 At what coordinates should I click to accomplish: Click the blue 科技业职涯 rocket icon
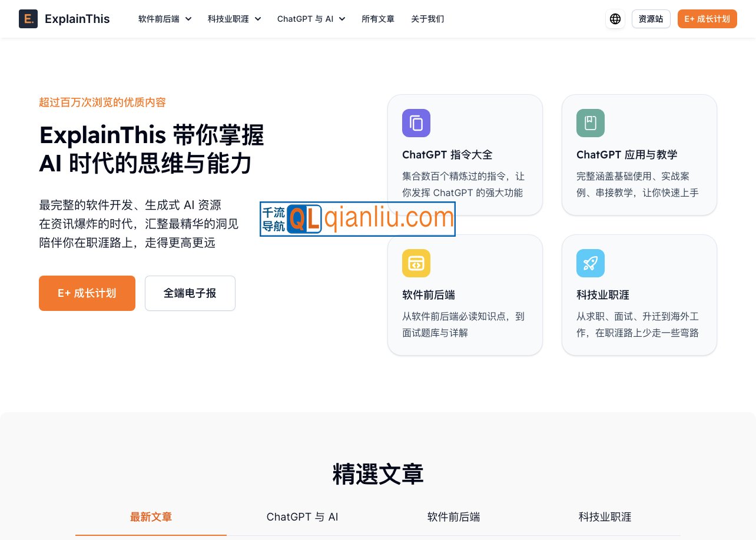point(590,263)
